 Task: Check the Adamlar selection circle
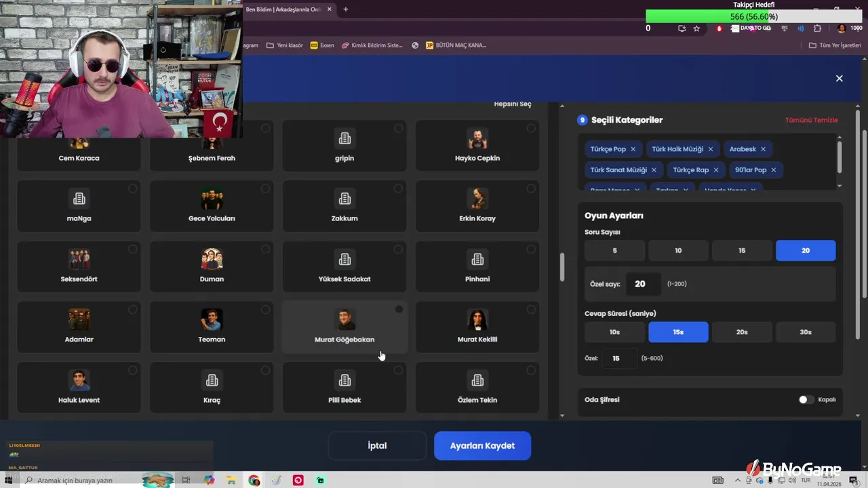tap(133, 309)
